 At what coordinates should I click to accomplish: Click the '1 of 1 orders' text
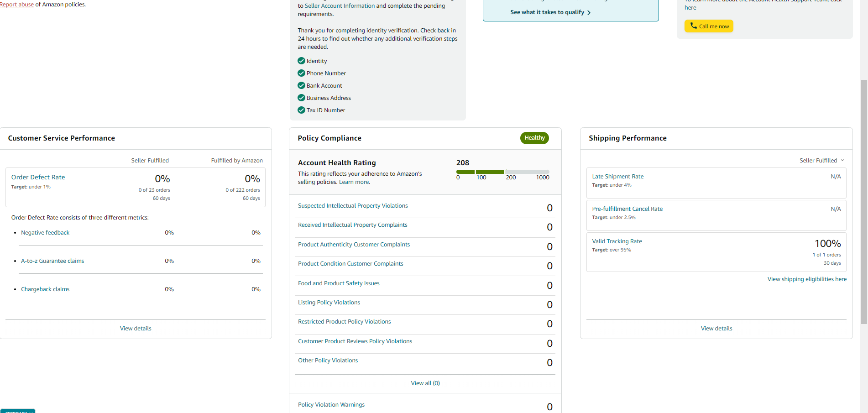pyautogui.click(x=826, y=255)
